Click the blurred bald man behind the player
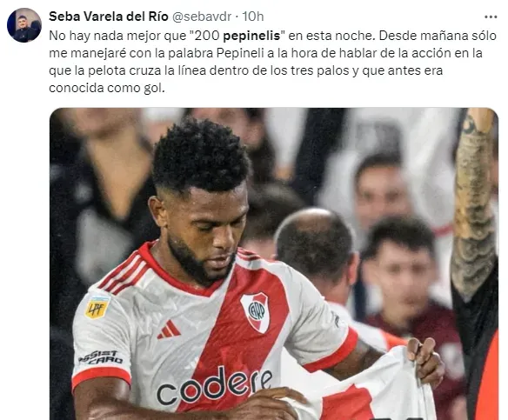The width and height of the screenshot is (508, 420). (x=316, y=250)
